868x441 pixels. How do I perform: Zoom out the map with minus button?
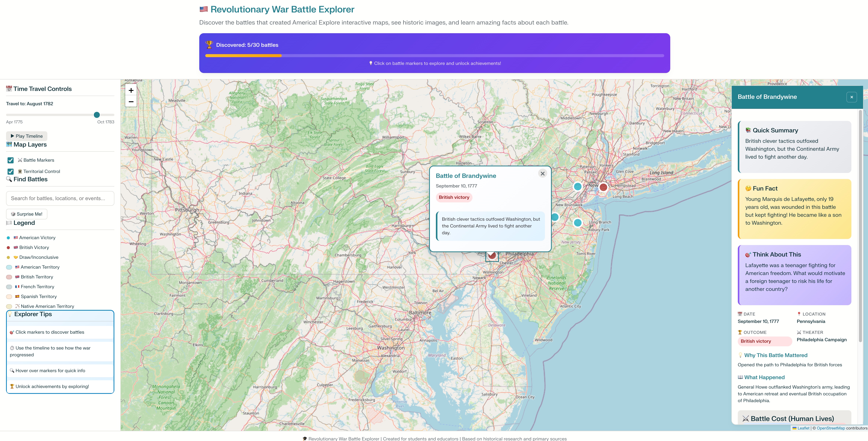click(x=131, y=101)
